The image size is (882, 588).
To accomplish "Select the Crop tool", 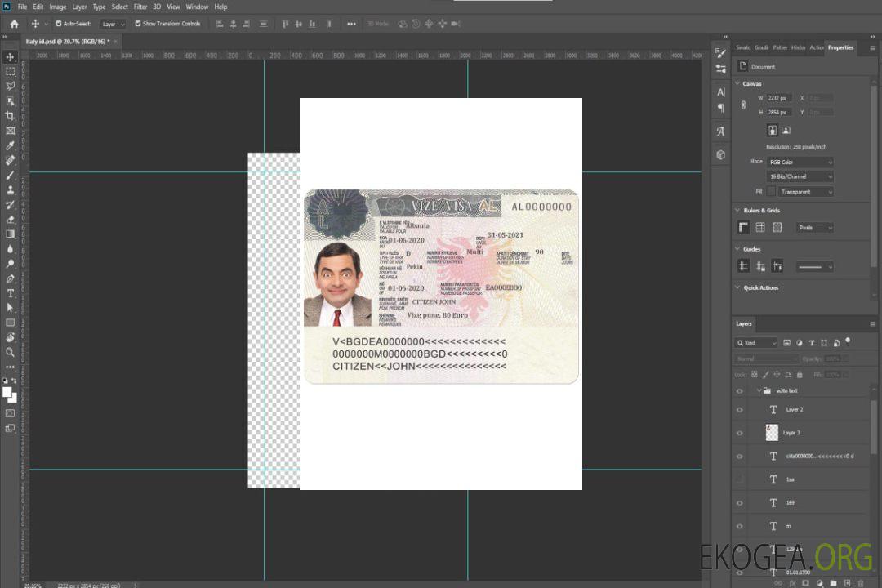I will pos(10,116).
